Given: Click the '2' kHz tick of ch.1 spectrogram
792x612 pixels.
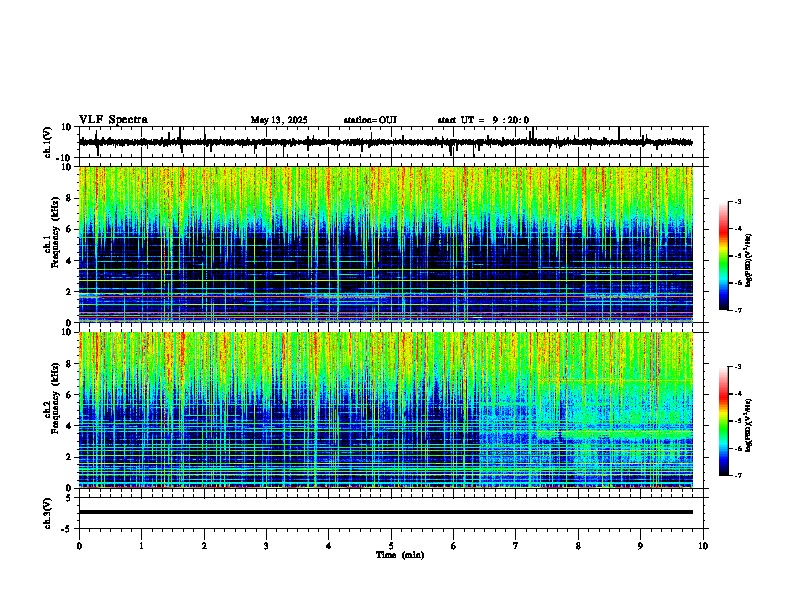Looking at the screenshot, I should pos(69,291).
